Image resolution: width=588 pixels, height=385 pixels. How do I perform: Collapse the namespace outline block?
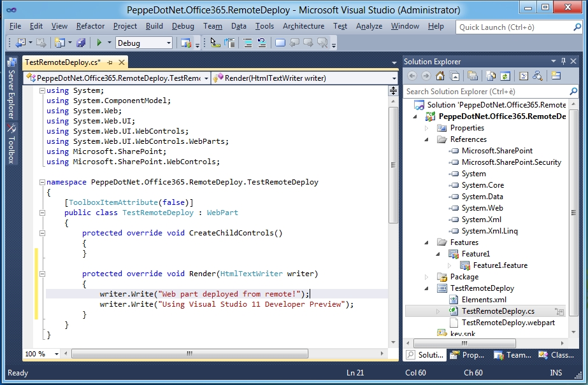tap(43, 182)
